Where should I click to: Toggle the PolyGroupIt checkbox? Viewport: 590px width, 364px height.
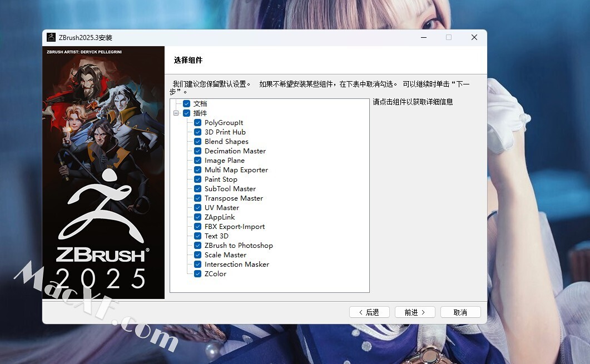pyautogui.click(x=197, y=123)
